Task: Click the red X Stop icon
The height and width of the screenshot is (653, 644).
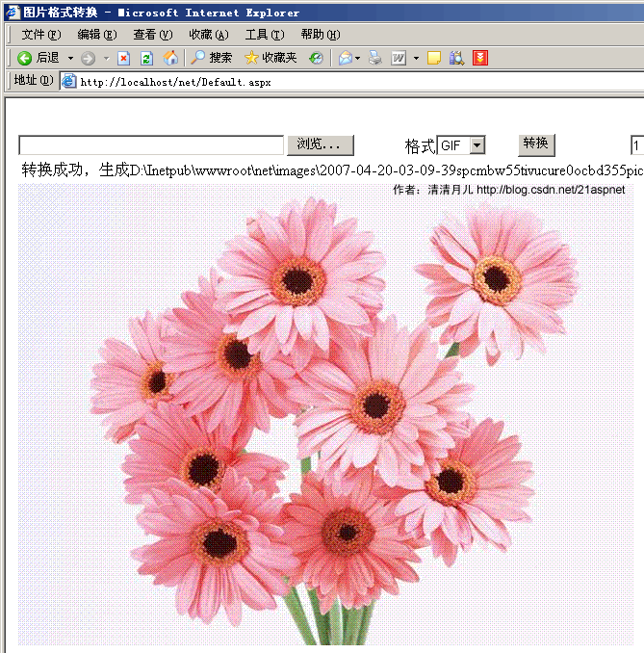Action: (x=123, y=59)
